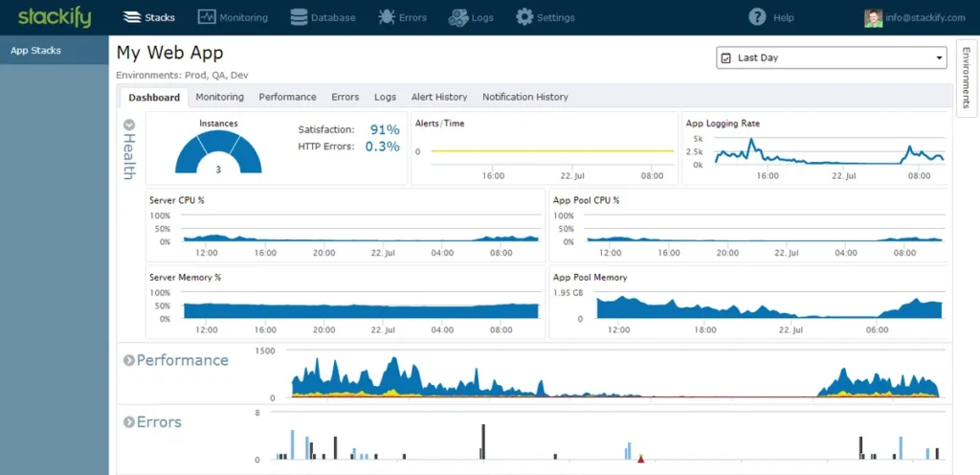Click the Stackify logo

click(54, 16)
